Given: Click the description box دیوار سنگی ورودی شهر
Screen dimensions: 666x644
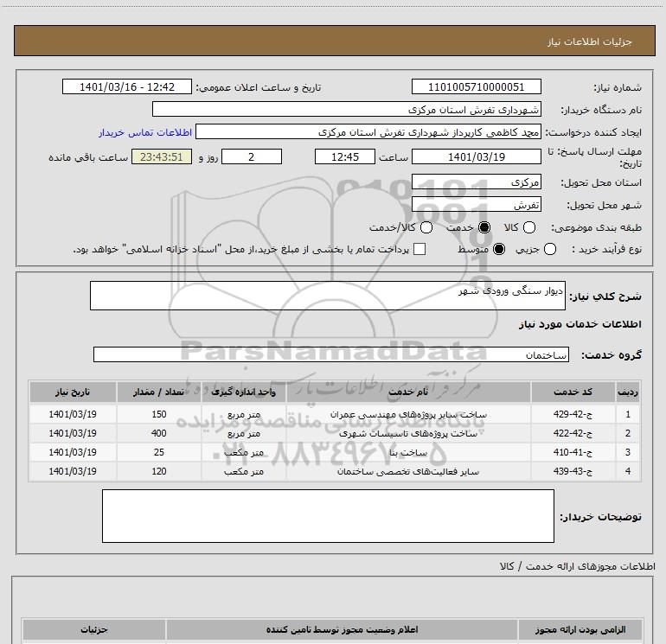Looking at the screenshot, I should (328, 296).
